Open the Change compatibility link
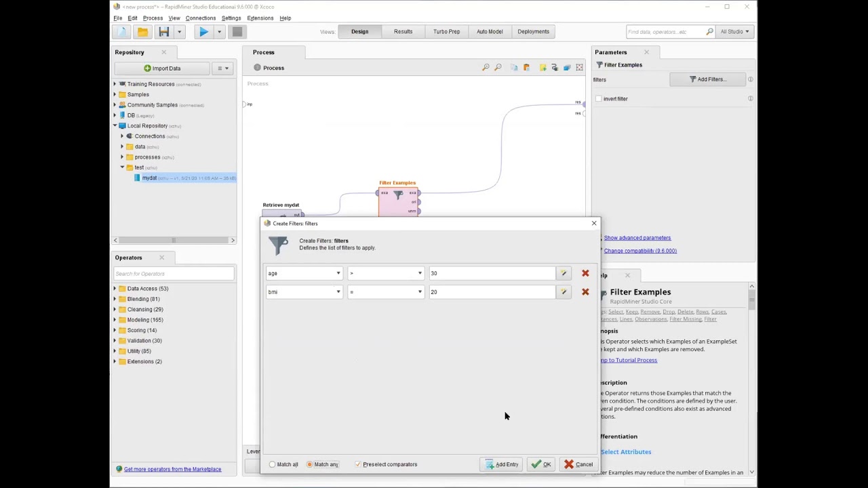This screenshot has width=868, height=488. [x=640, y=251]
